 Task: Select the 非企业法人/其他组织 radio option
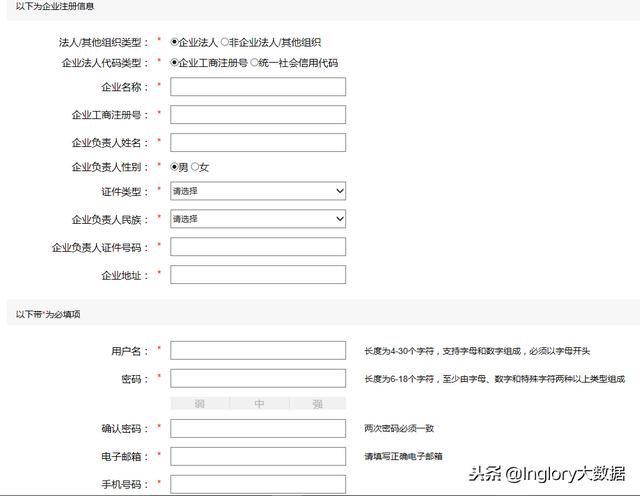[x=224, y=42]
